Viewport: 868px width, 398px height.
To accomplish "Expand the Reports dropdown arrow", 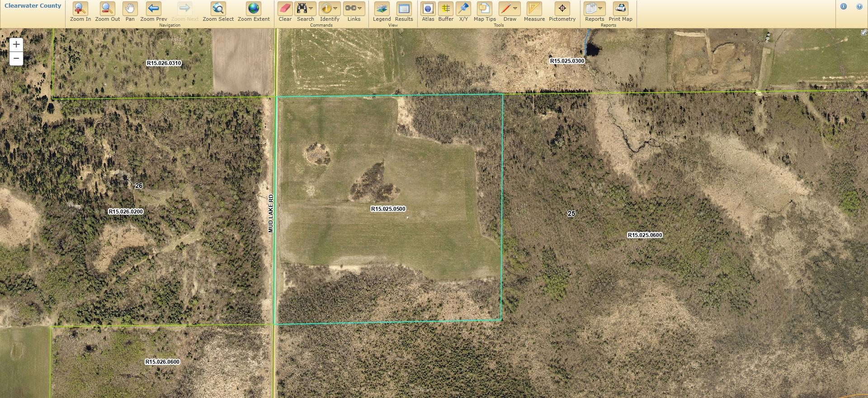I will coord(600,8).
